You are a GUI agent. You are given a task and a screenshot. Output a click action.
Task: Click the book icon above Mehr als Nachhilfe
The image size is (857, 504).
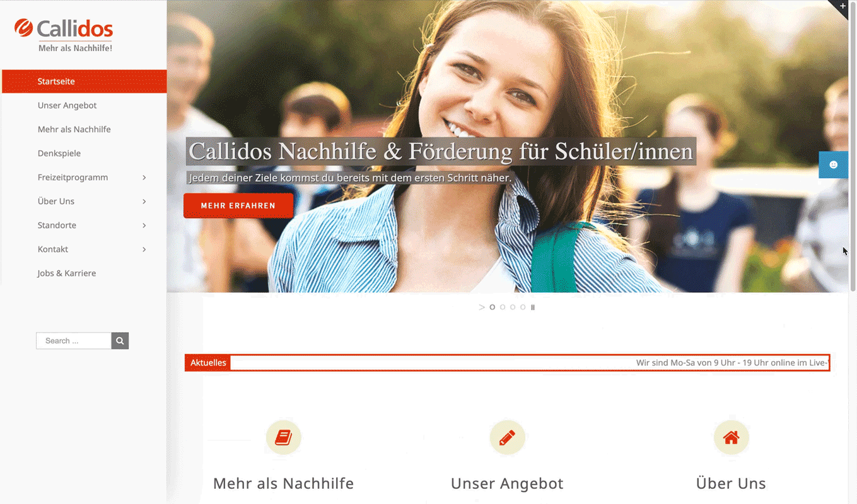tap(284, 437)
